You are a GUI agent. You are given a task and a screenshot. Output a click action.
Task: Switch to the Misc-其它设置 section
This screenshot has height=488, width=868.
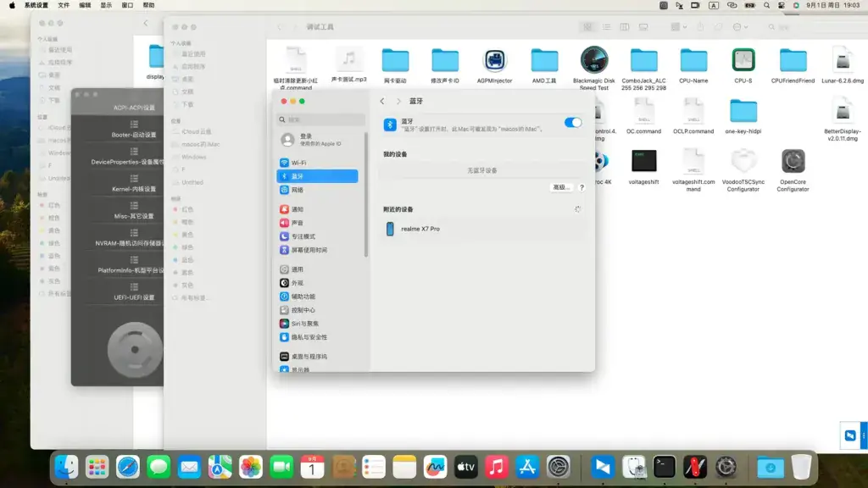tap(134, 211)
